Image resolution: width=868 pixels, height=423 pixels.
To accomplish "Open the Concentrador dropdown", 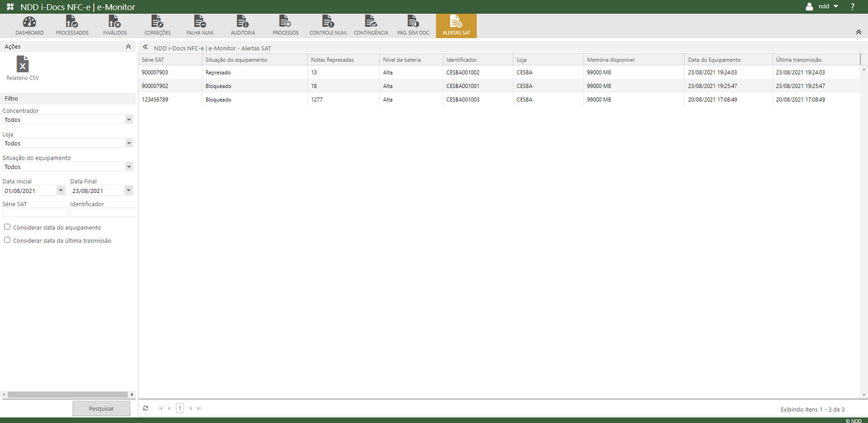I will click(x=129, y=119).
